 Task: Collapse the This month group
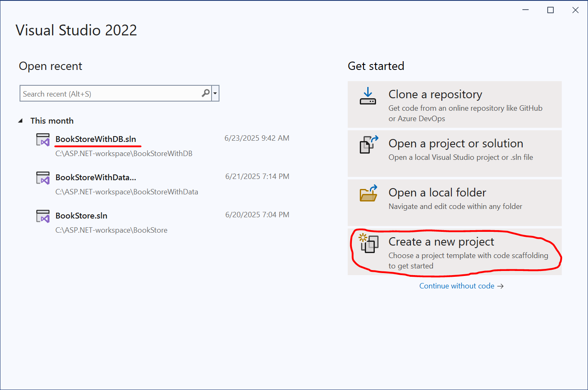coord(20,121)
